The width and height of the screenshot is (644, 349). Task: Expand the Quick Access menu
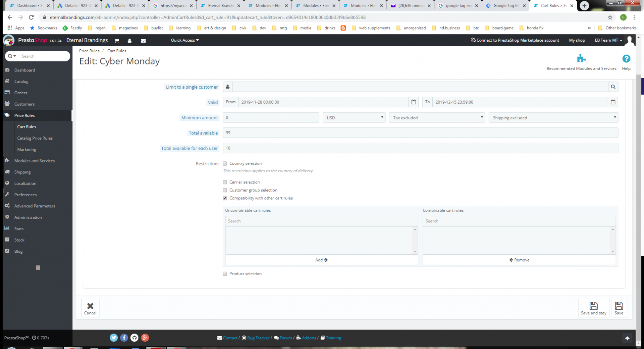pos(185,40)
